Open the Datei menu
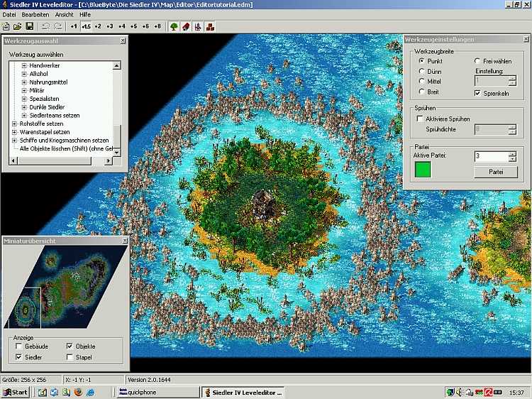 [9, 15]
